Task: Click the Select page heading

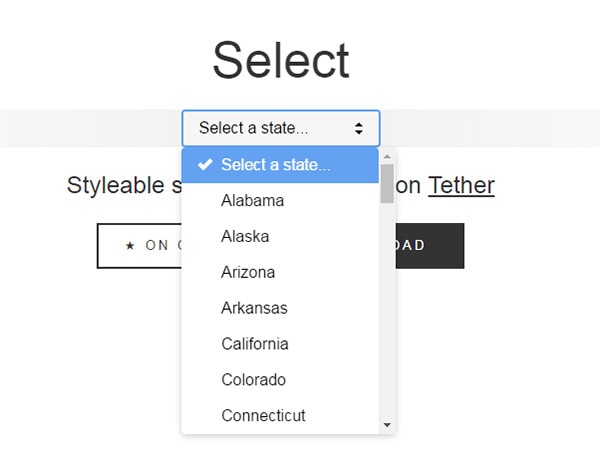Action: pyautogui.click(x=281, y=60)
